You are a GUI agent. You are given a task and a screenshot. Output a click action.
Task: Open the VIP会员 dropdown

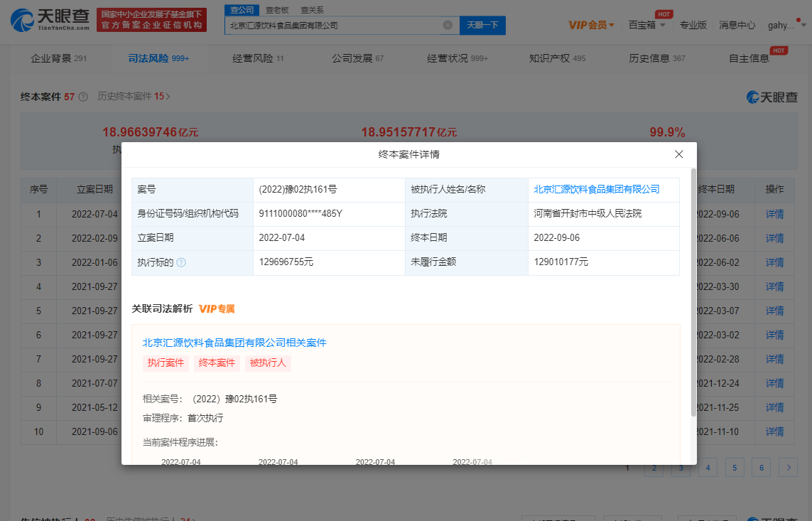pos(591,25)
